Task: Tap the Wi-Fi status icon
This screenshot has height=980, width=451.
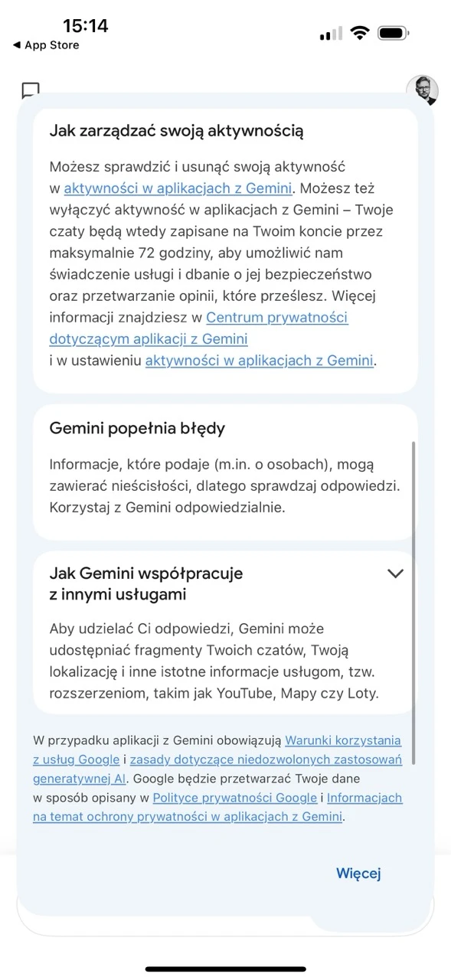Action: [x=359, y=33]
